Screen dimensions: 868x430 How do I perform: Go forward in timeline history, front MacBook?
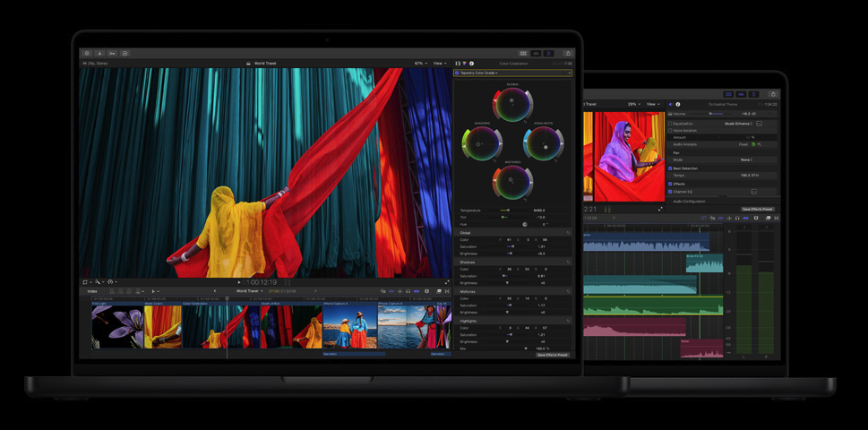(315, 291)
